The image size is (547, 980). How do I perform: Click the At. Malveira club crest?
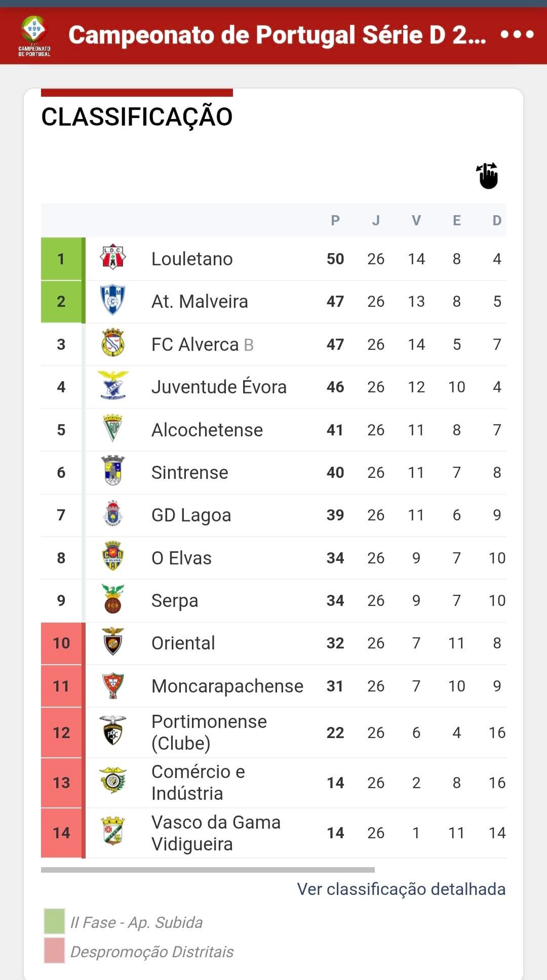112,301
